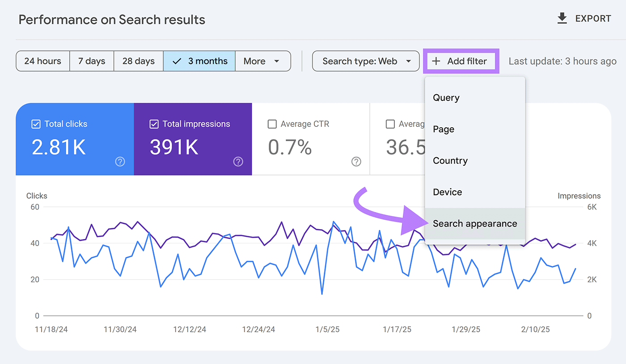Open the More date range dropdown

[x=263, y=61]
